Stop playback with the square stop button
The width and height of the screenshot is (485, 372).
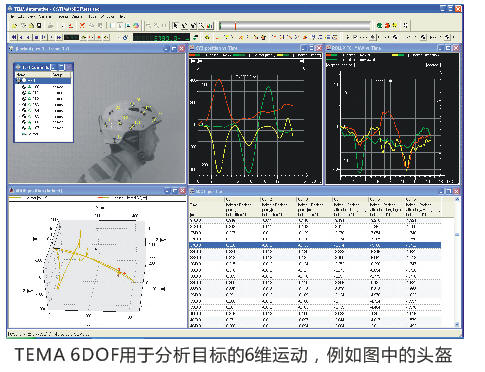(x=36, y=37)
